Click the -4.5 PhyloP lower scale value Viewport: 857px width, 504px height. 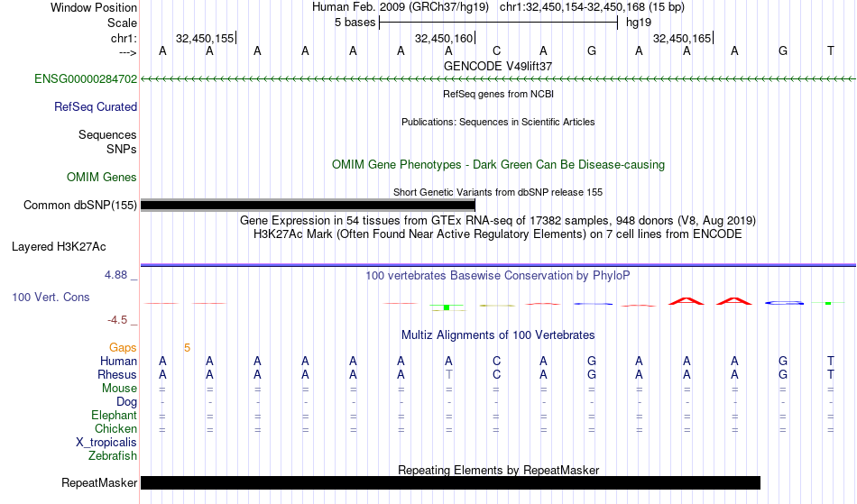(117, 319)
